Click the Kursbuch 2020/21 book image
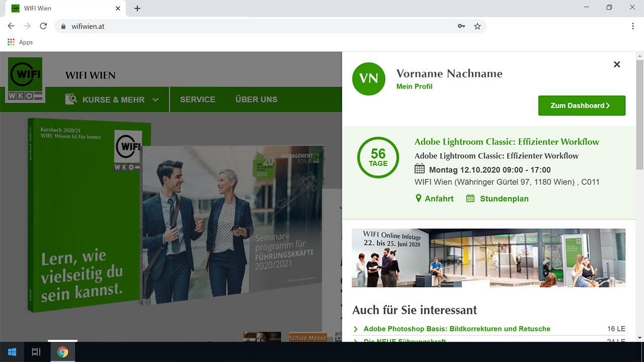644x362 pixels. pos(84,215)
